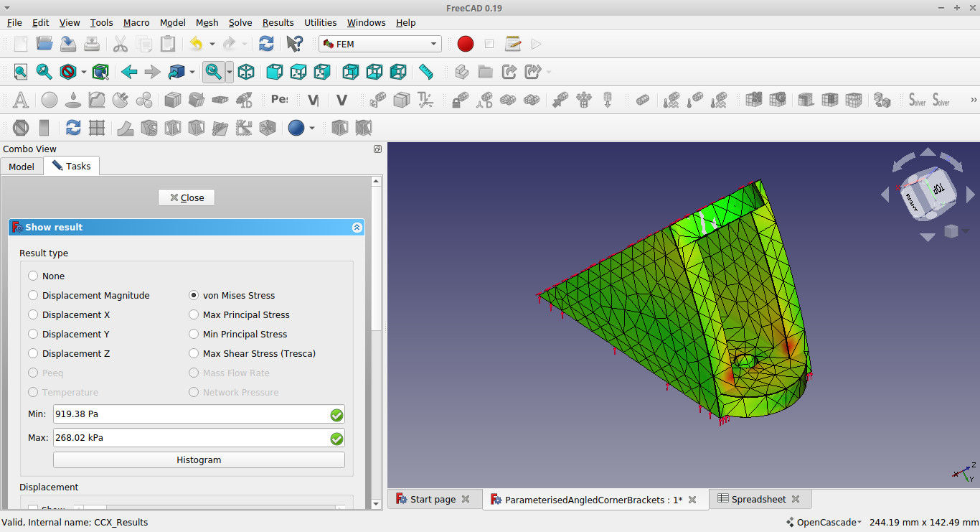Click the Max value input field
Viewport: 980px width, 532px height.
199,437
